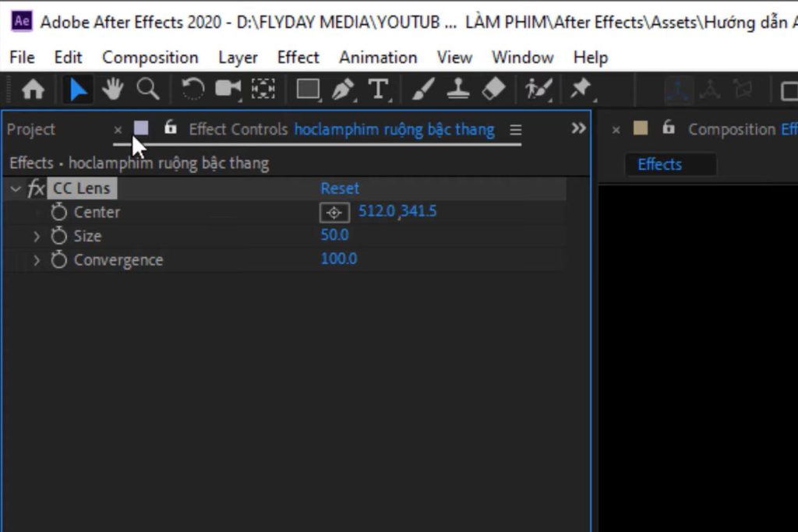This screenshot has height=532, width=798.
Task: Click the Center property stopwatch
Action: coord(58,211)
